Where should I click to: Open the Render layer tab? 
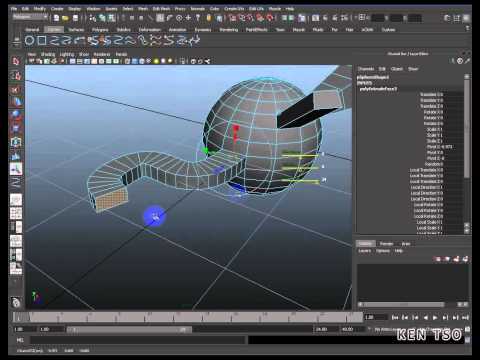[x=386, y=244]
